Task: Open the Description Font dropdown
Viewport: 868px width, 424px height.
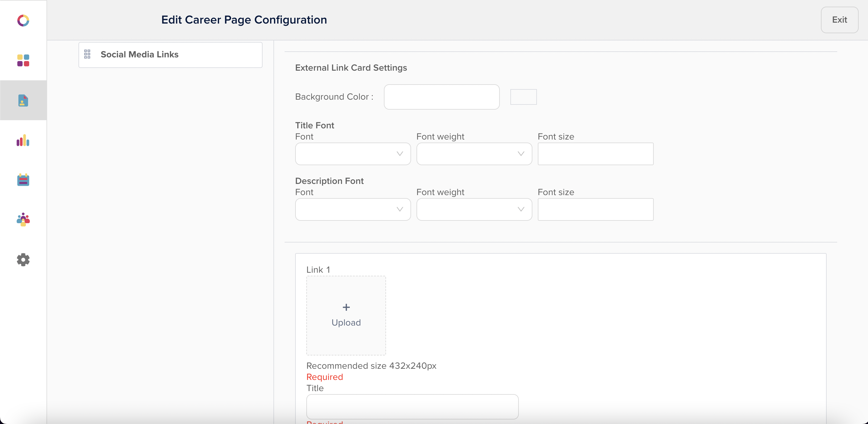Action: tap(353, 209)
